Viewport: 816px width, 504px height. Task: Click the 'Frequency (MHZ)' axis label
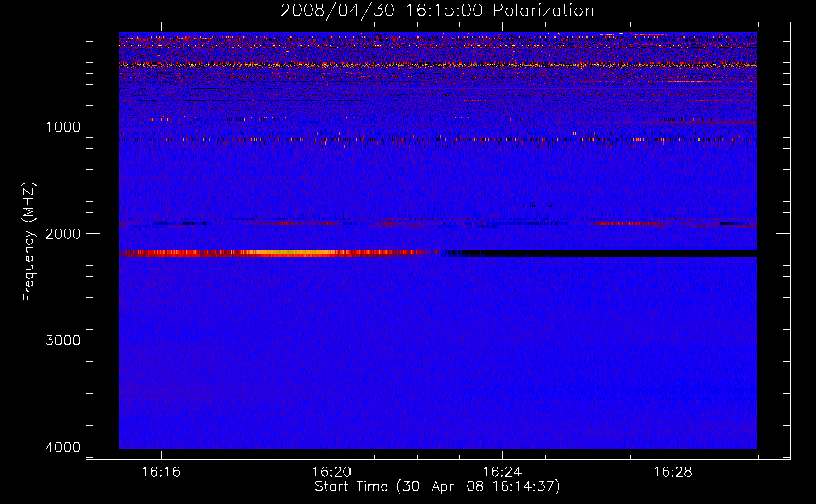(29, 242)
